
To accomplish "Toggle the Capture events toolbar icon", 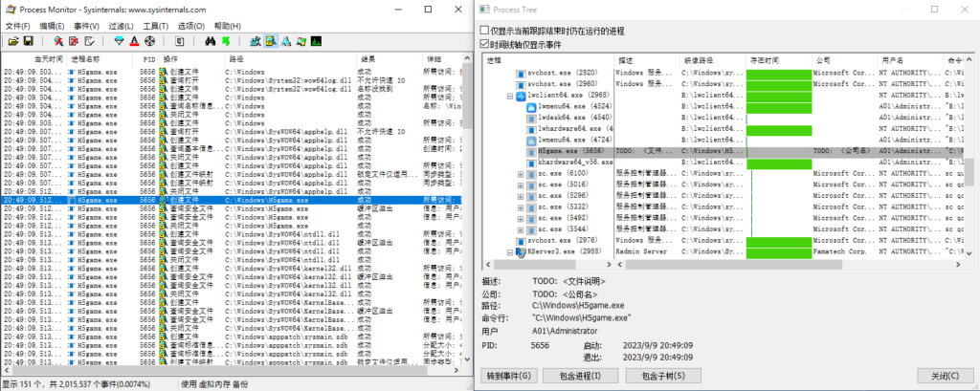I will tap(58, 41).
